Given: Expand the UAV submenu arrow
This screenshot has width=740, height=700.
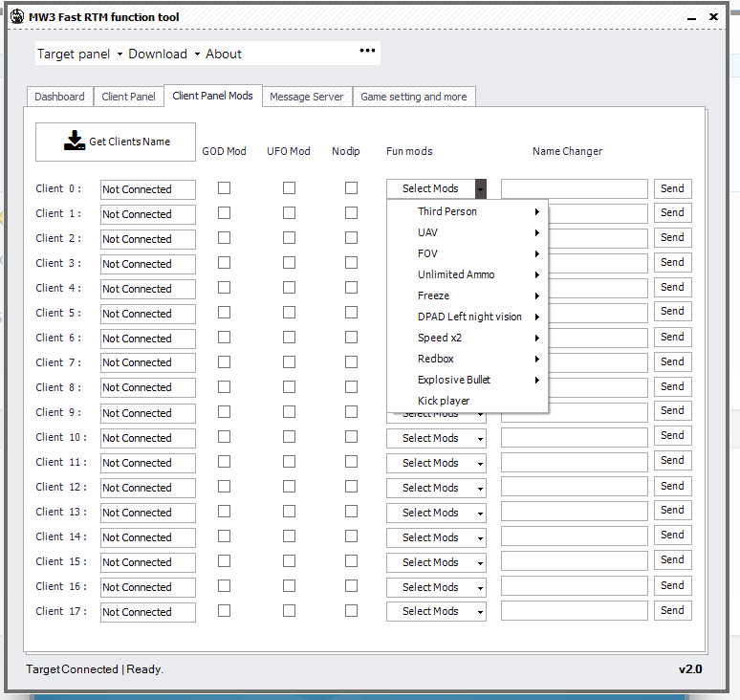Looking at the screenshot, I should (x=537, y=232).
